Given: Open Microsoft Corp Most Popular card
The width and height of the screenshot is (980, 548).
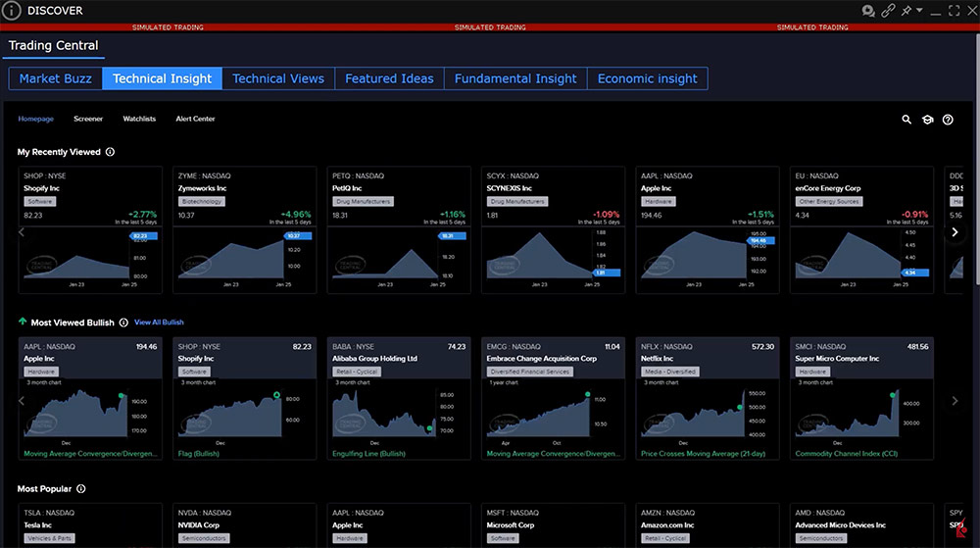Looking at the screenshot, I should click(x=553, y=525).
